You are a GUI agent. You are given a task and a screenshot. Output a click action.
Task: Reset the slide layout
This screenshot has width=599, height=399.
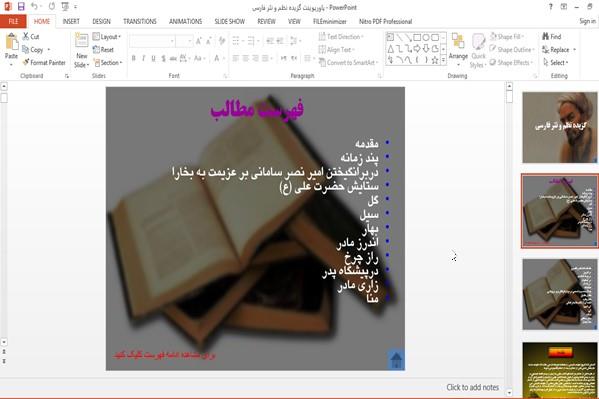click(x=103, y=49)
